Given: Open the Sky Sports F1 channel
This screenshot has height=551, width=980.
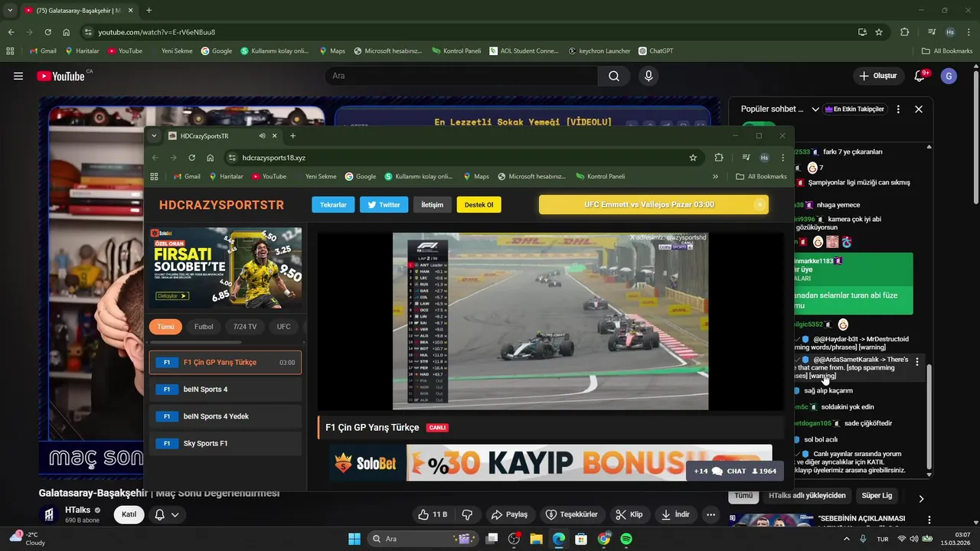Looking at the screenshot, I should click(225, 443).
